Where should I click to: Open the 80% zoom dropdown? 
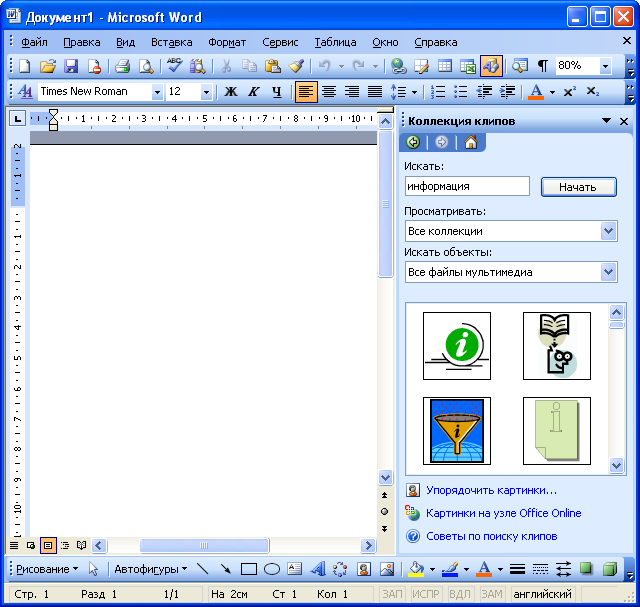point(606,66)
